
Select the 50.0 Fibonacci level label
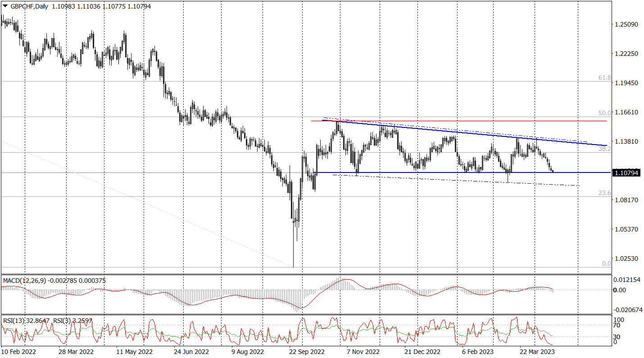click(604, 113)
